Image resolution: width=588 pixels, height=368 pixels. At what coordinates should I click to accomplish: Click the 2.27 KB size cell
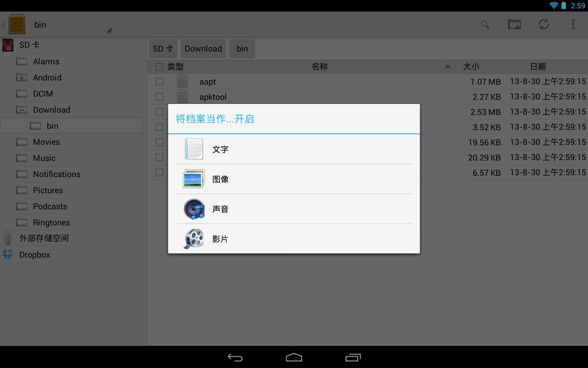(x=486, y=97)
